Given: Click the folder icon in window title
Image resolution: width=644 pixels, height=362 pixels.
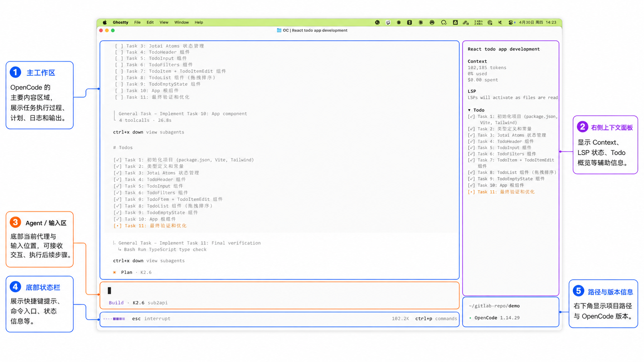Looking at the screenshot, I should coord(279,30).
